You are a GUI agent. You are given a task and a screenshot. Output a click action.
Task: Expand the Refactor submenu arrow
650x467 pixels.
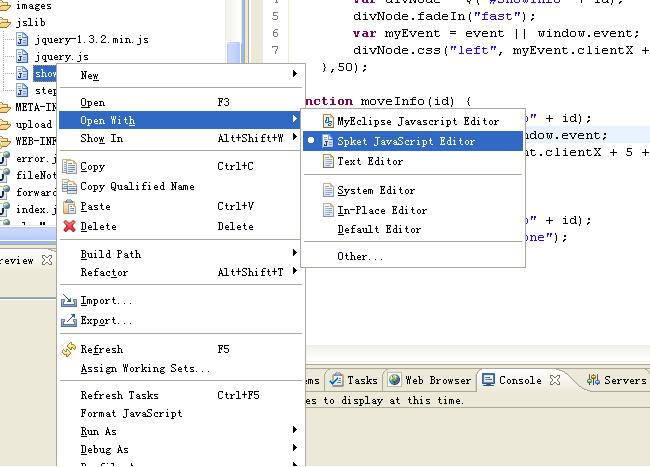295,271
